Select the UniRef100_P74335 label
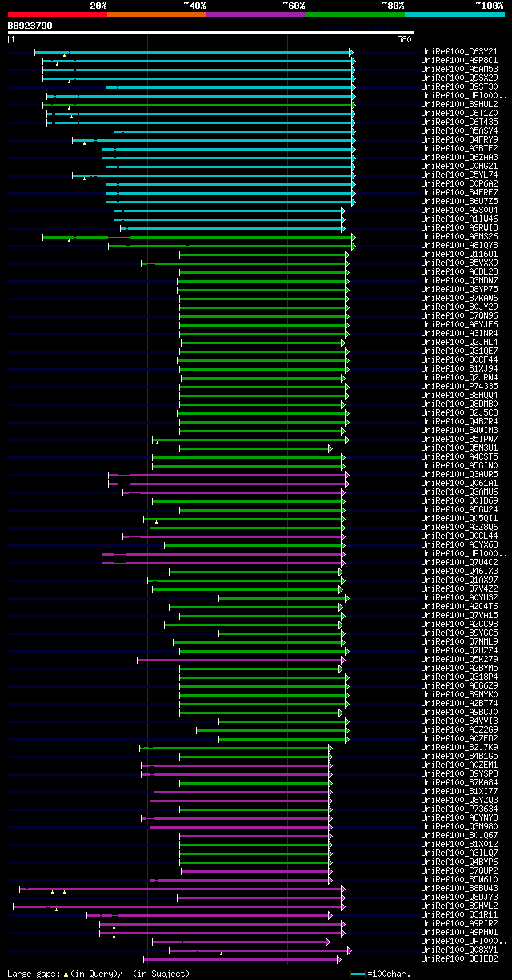Viewport: 512px width, 980px height. point(459,386)
